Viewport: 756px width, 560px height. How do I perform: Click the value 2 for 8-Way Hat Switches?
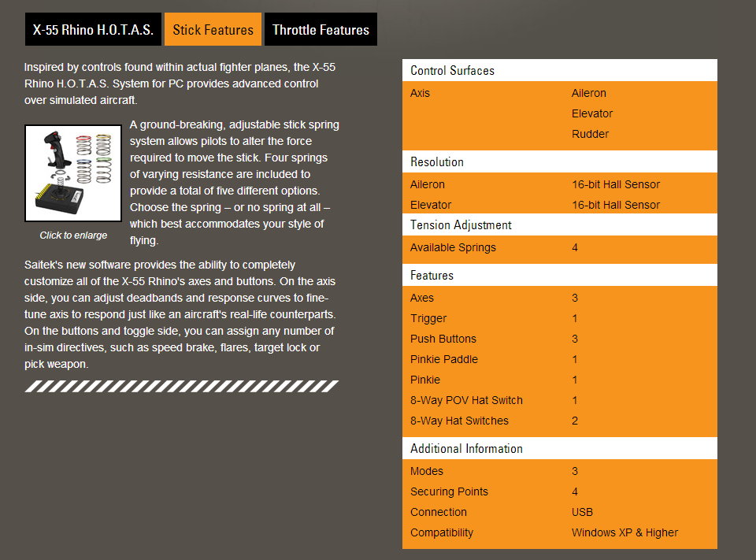point(575,421)
